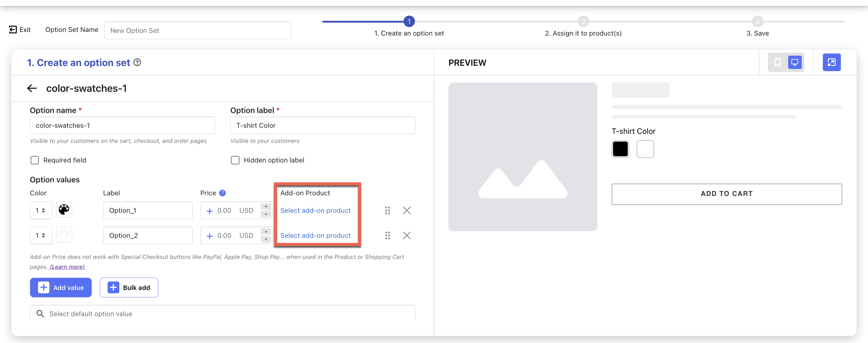Image resolution: width=868 pixels, height=343 pixels.
Task: Open preview in expanded window
Action: tap(831, 62)
